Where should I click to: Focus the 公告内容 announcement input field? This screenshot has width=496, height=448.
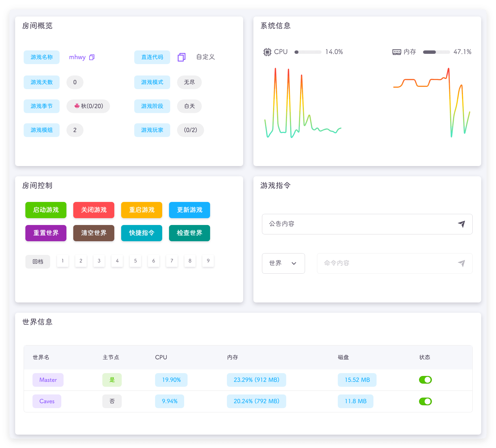pos(359,224)
